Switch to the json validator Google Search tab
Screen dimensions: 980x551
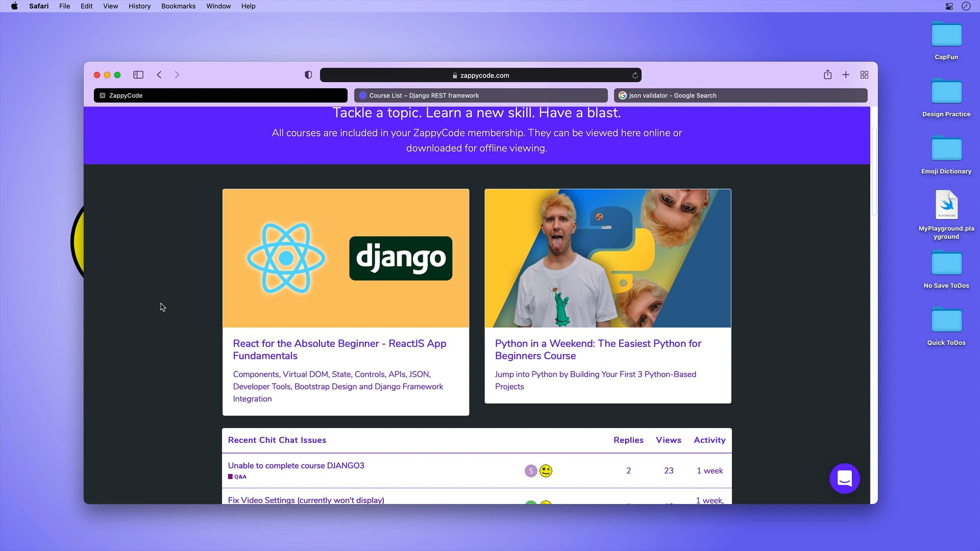(x=741, y=95)
